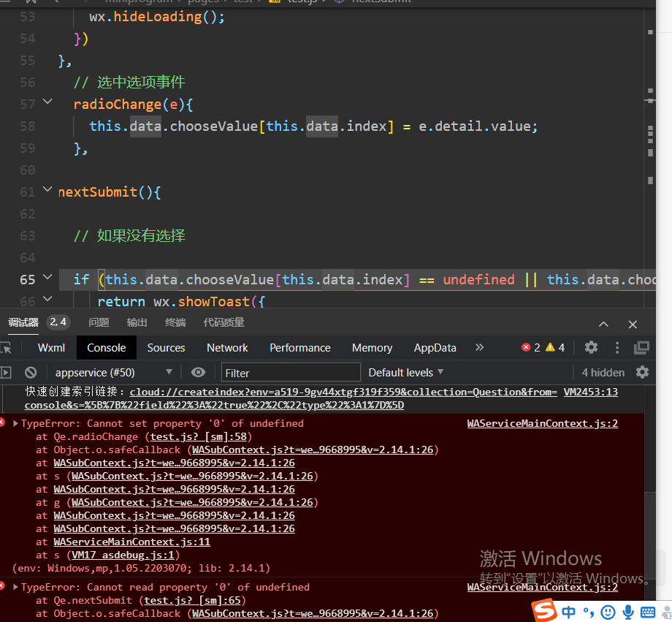Select the 问题 panel tab
Viewport: 672px width, 622px height.
[99, 322]
